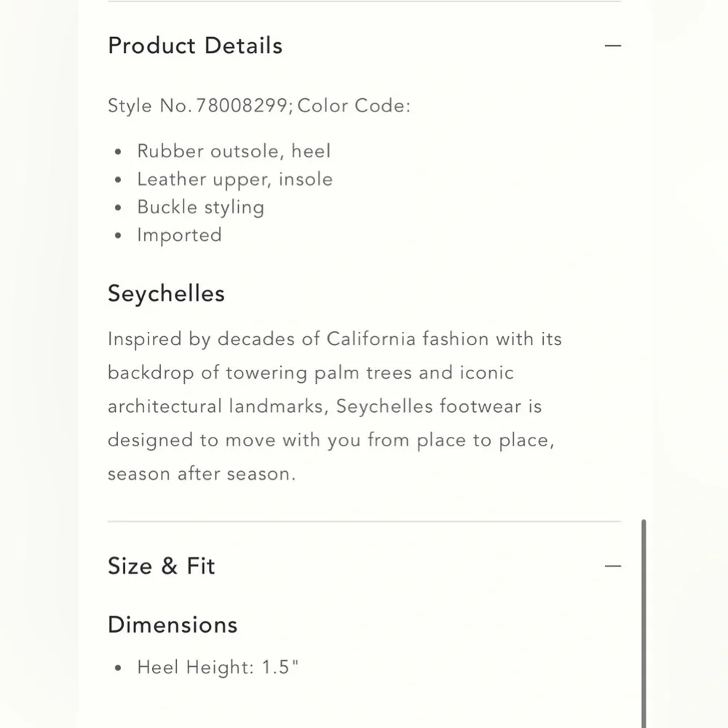Click the season after season text
This screenshot has height=728, width=728.
[202, 474]
